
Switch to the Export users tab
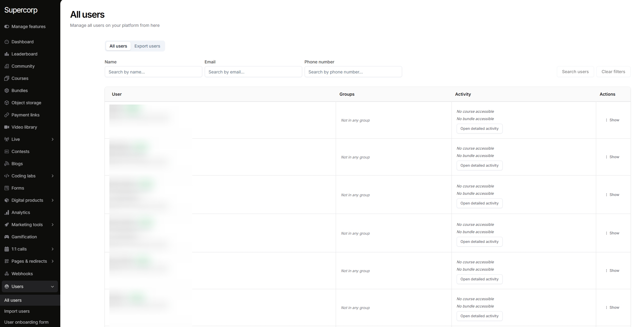[x=147, y=46]
